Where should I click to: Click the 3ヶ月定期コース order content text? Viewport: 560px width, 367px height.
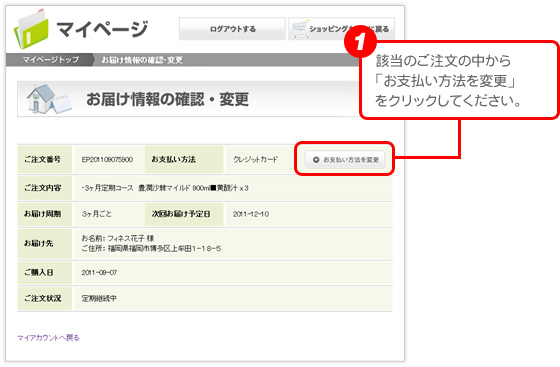(165, 188)
